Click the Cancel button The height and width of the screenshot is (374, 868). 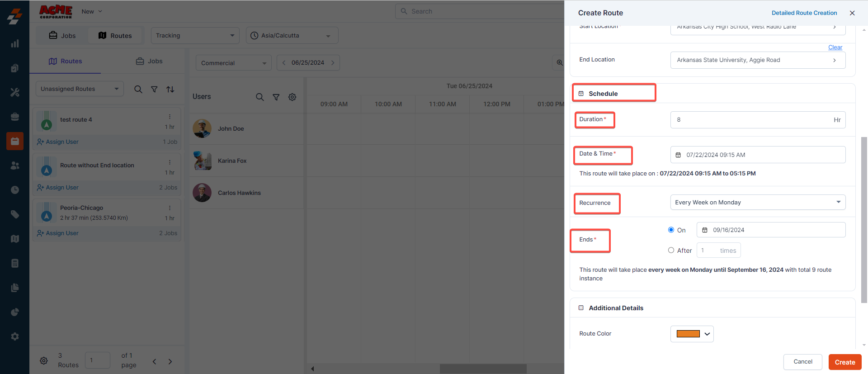tap(803, 362)
